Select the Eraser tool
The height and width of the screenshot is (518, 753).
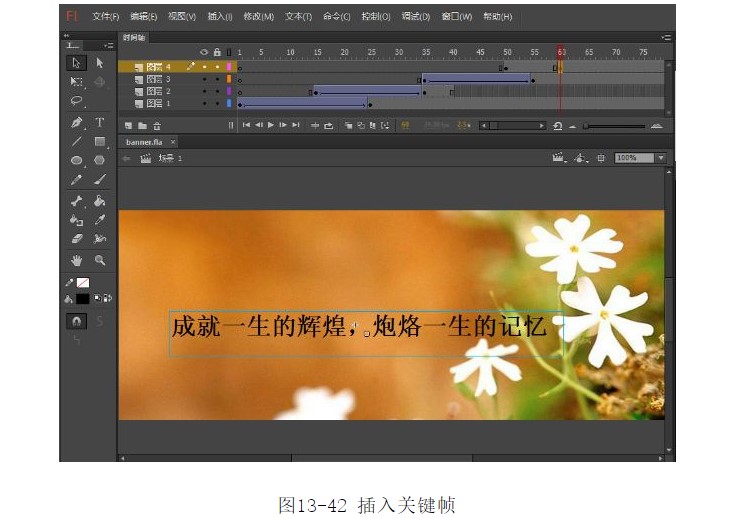[x=76, y=239]
